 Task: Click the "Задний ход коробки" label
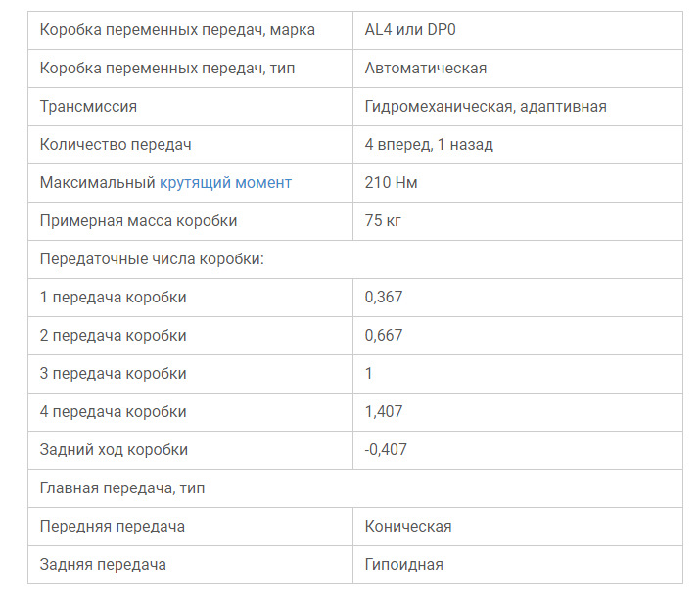coord(114,450)
